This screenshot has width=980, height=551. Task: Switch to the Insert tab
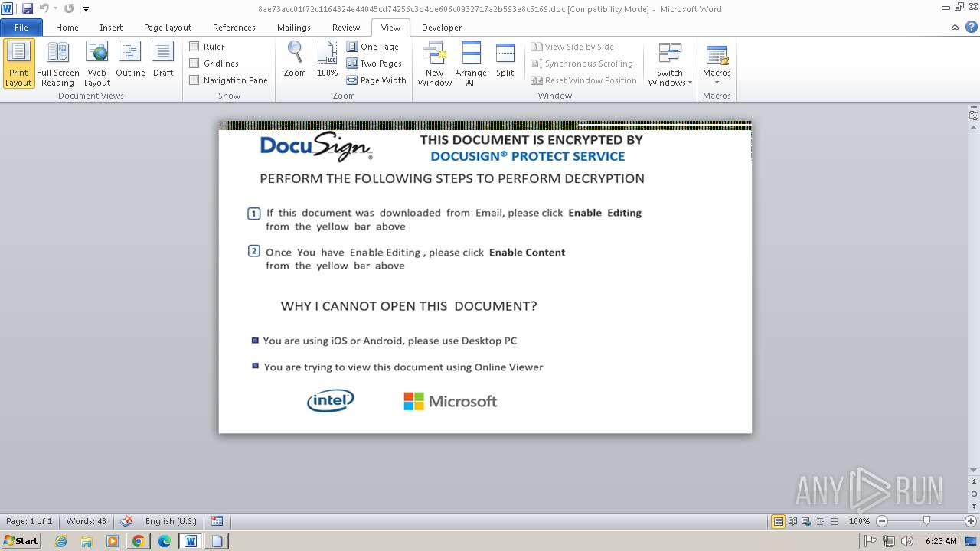[x=111, y=28]
